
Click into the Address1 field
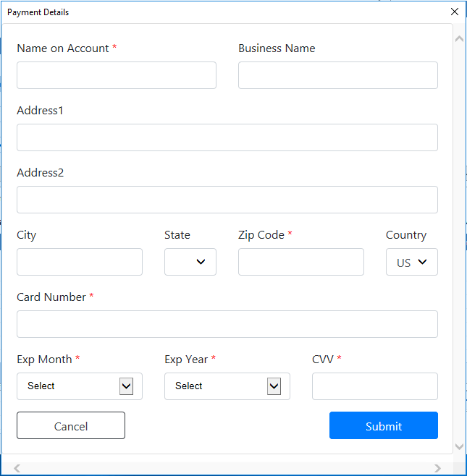coord(227,137)
